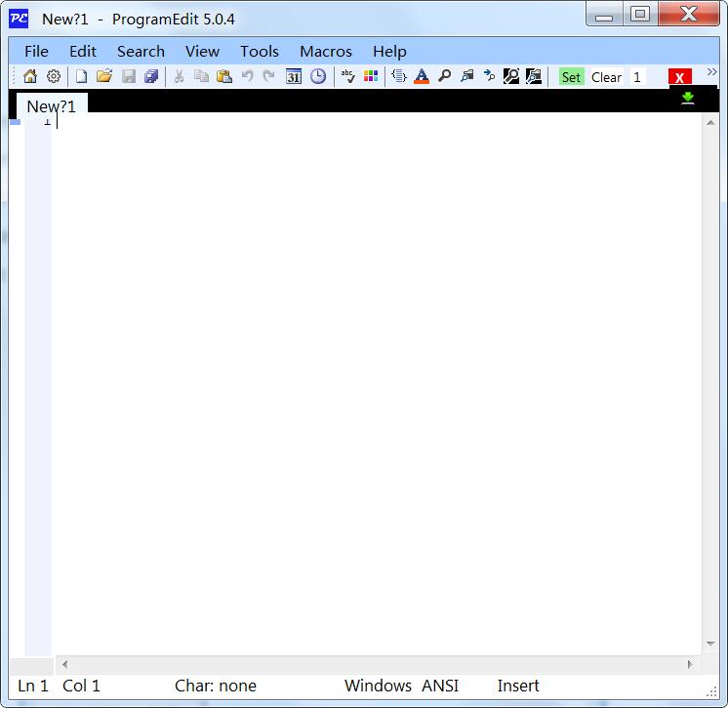Click the Copy icon in toolbar
The image size is (728, 708).
click(x=201, y=76)
